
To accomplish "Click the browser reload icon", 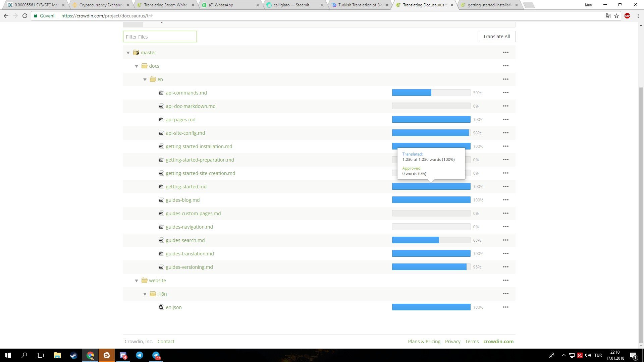I will [x=25, y=16].
